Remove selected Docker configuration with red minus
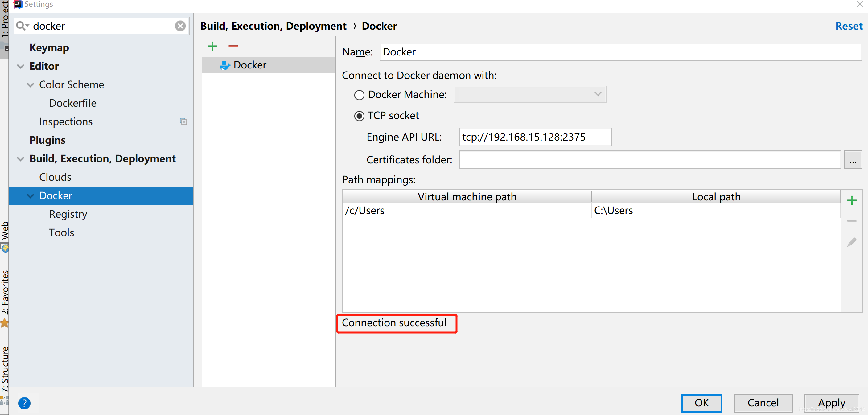This screenshot has height=415, width=868. pos(233,46)
